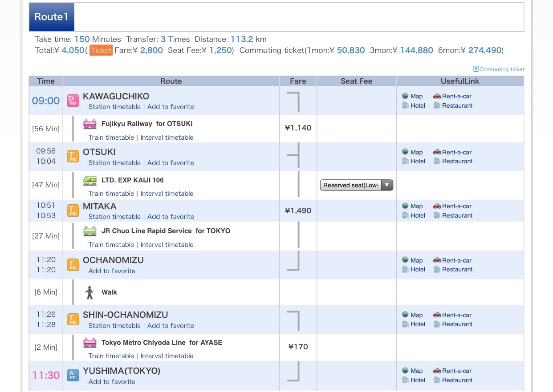Add KAWAGUCHIKO to favorite
Image resolution: width=553 pixels, height=392 pixels.
click(x=171, y=107)
